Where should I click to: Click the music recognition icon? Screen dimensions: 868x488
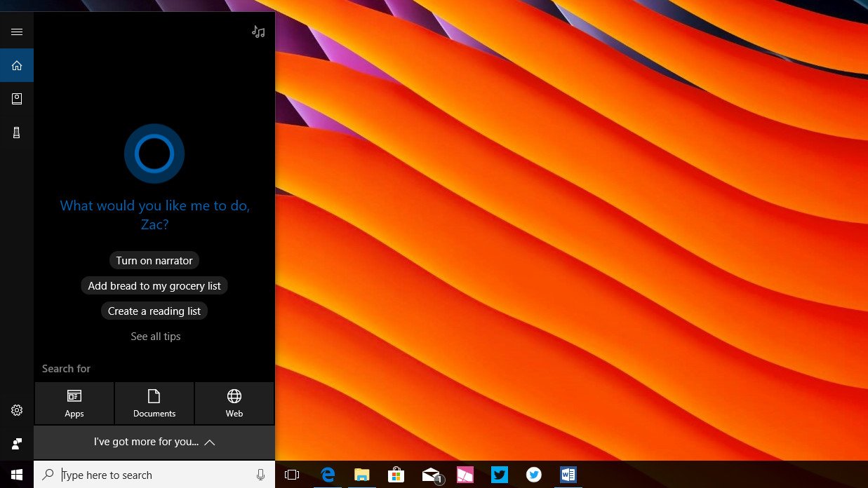[x=258, y=32]
